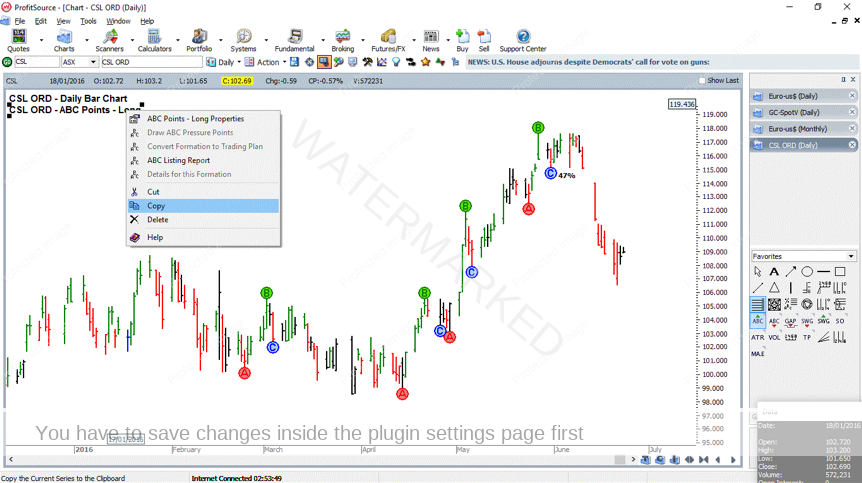Image resolution: width=862 pixels, height=483 pixels.
Task: Choose Cut from the context menu
Action: pos(203,192)
